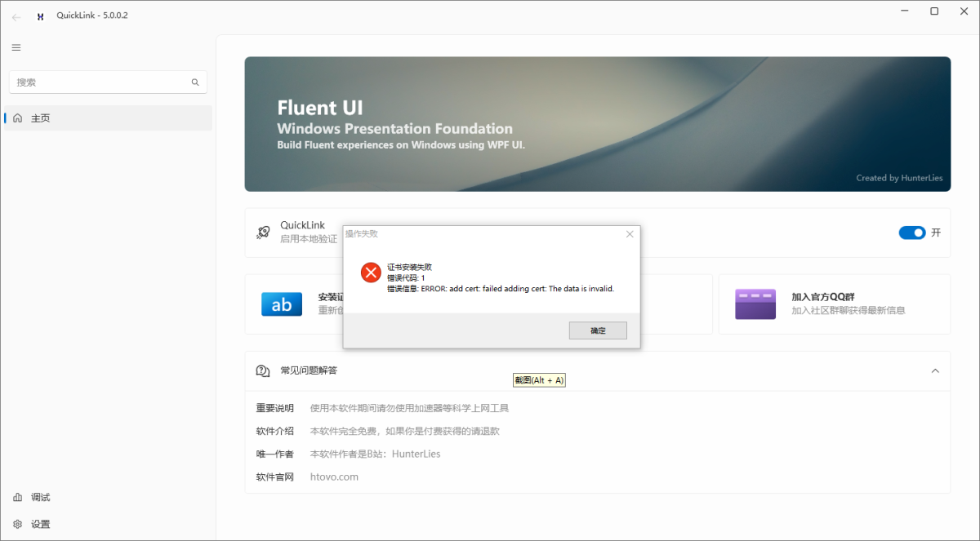This screenshot has width=980, height=541.
Task: Click the QuickLink app logo icon
Action: [40, 16]
